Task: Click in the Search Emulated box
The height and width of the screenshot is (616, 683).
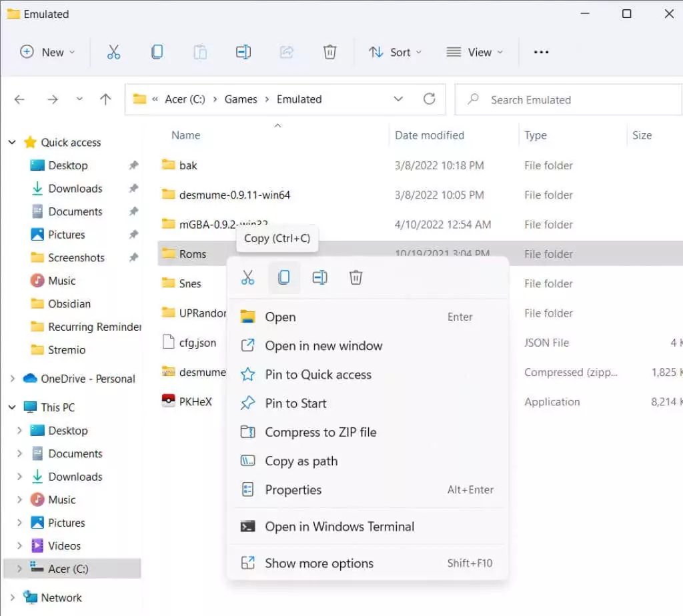Action: click(x=567, y=100)
